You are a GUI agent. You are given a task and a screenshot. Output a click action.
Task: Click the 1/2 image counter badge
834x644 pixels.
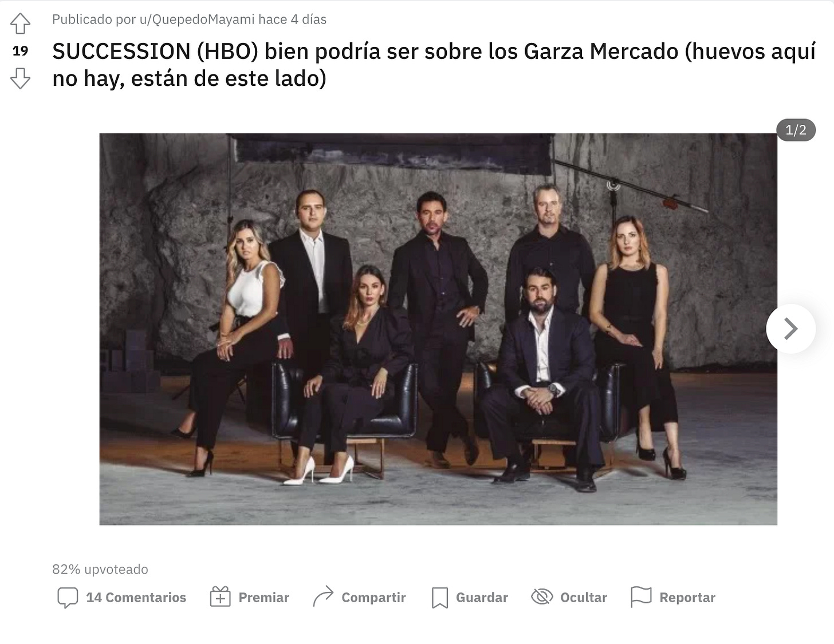click(796, 130)
